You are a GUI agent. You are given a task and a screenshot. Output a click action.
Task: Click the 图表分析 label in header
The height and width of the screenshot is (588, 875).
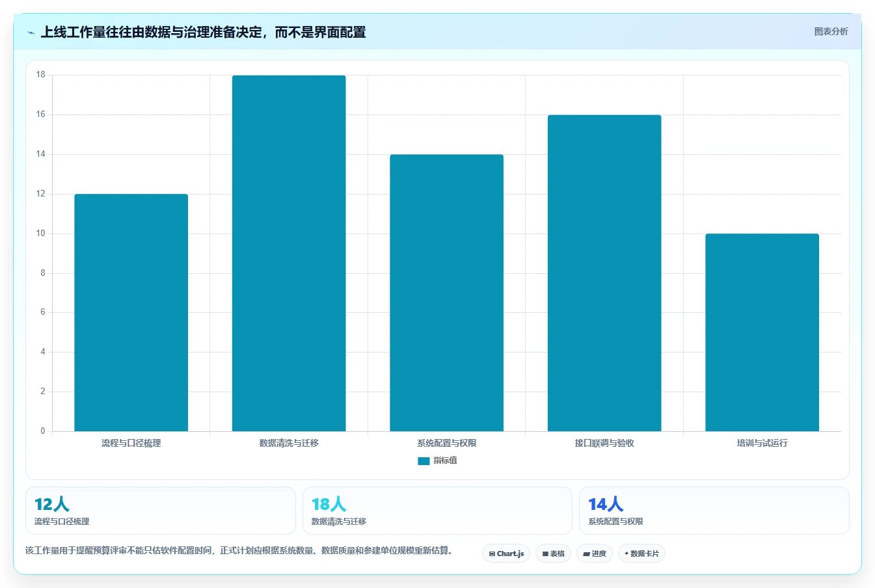(x=831, y=31)
